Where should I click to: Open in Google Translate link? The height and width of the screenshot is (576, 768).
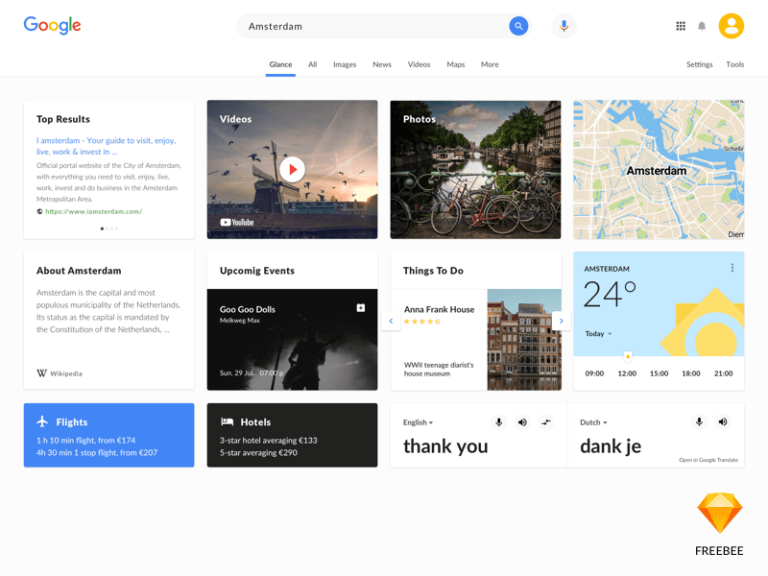point(708,460)
